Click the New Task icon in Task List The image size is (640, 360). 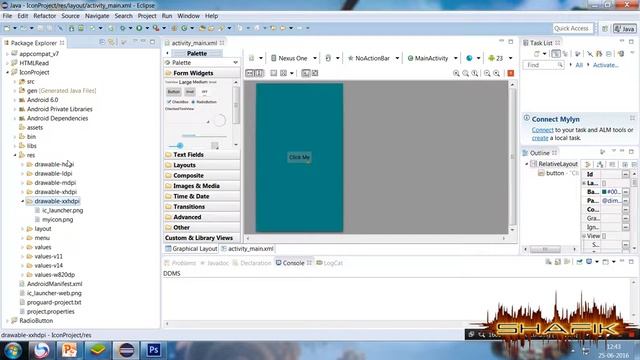pyautogui.click(x=537, y=54)
